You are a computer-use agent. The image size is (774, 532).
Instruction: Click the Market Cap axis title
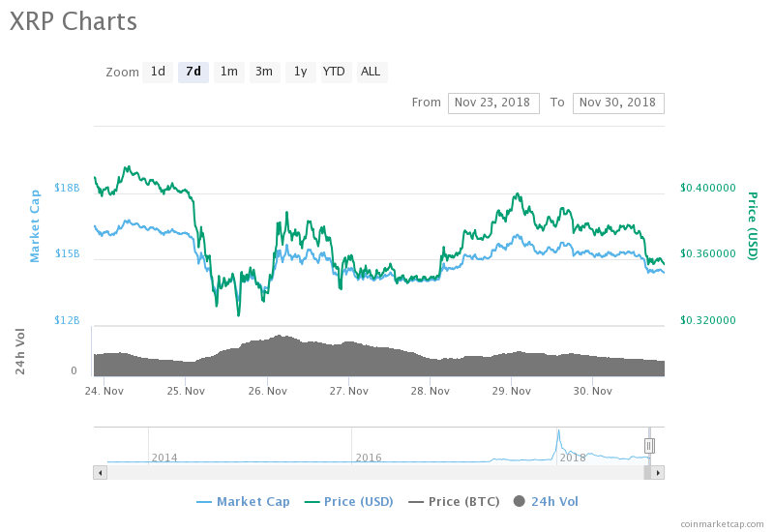35,226
